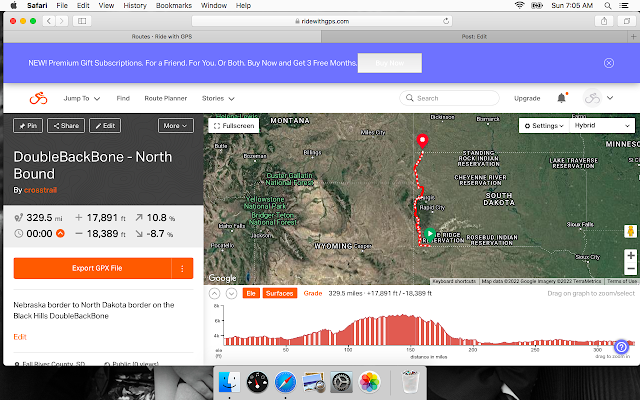Open the user profile avatar
640x400 pixels.
click(592, 98)
